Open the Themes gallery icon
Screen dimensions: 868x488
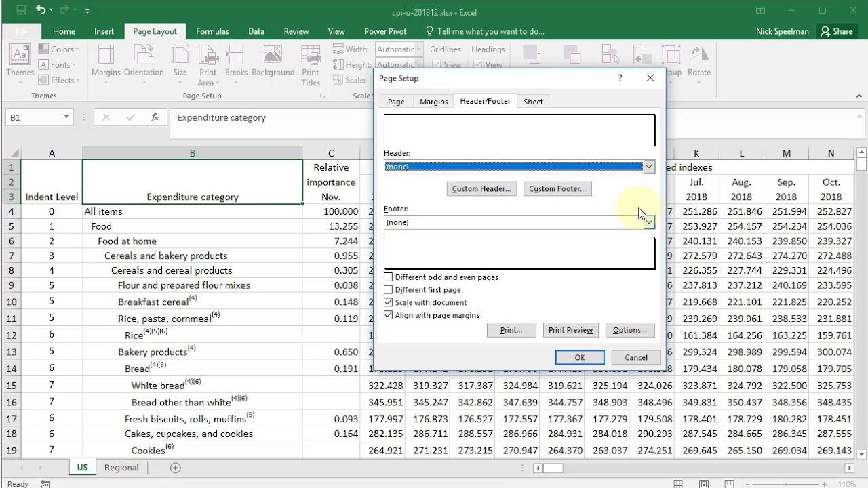pyautogui.click(x=20, y=62)
